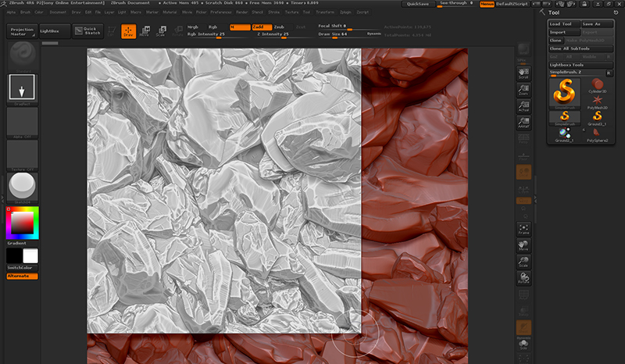Click the Zoom canvas icon
Image resolution: width=625 pixels, height=364 pixels.
click(x=523, y=90)
